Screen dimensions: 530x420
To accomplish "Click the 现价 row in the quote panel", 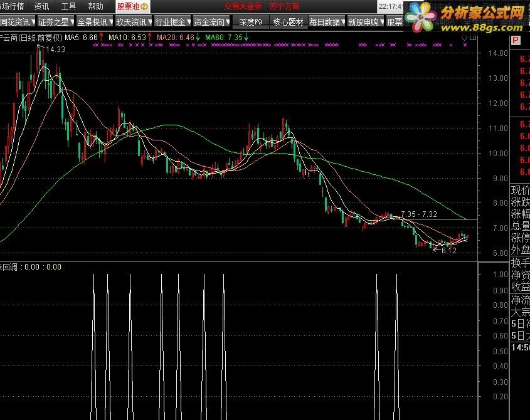I will tap(520, 190).
